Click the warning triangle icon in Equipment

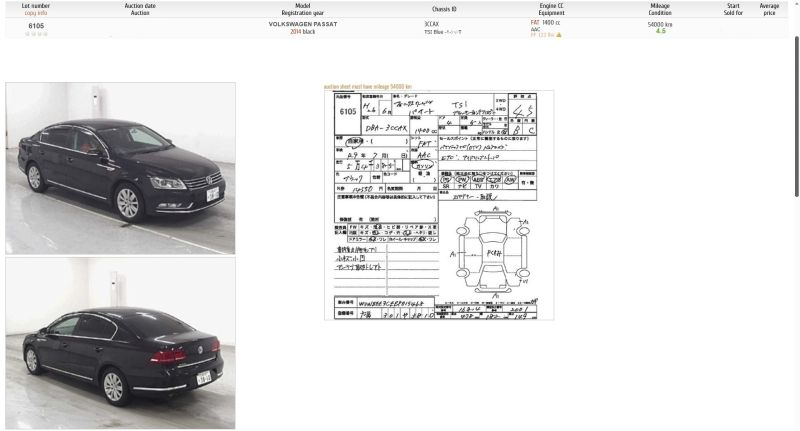(x=559, y=35)
